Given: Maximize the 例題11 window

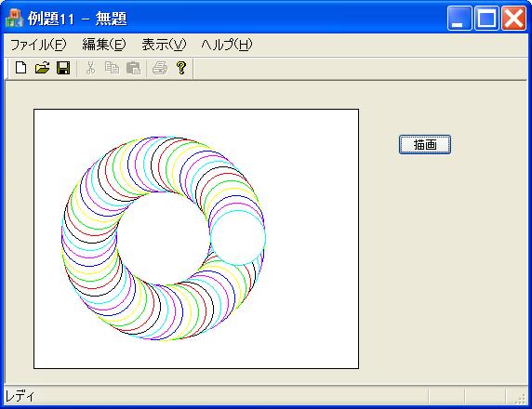Looking at the screenshot, I should click(486, 19).
